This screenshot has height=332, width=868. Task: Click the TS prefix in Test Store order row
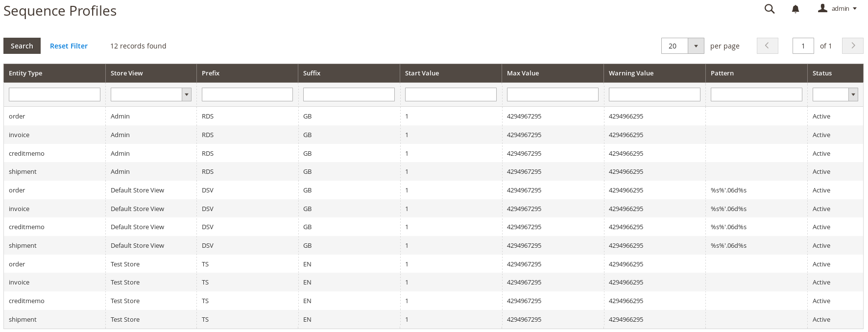pos(205,264)
